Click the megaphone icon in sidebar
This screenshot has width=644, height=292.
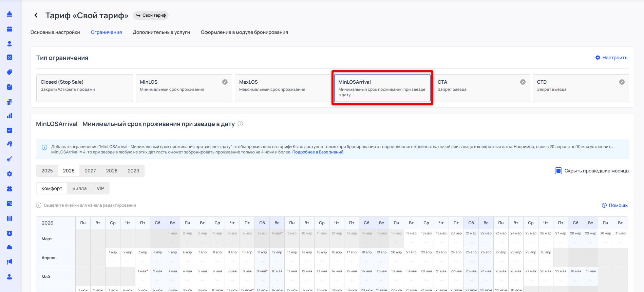click(x=10, y=262)
